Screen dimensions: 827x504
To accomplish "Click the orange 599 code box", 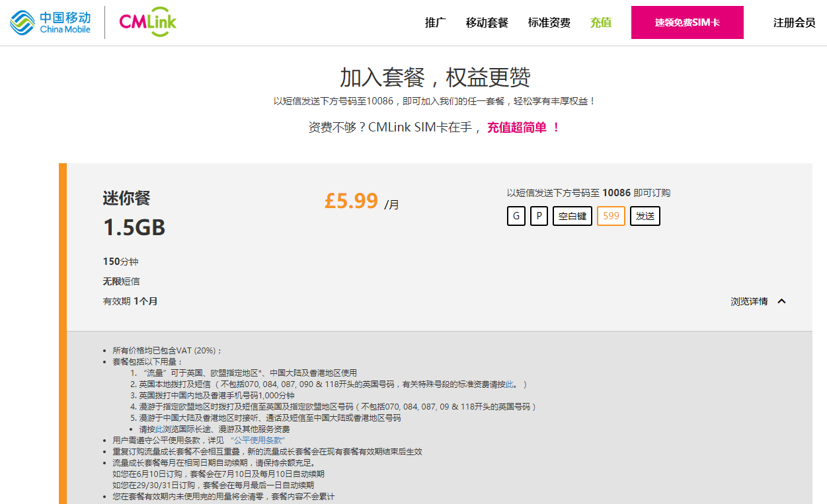I will pyautogui.click(x=611, y=216).
